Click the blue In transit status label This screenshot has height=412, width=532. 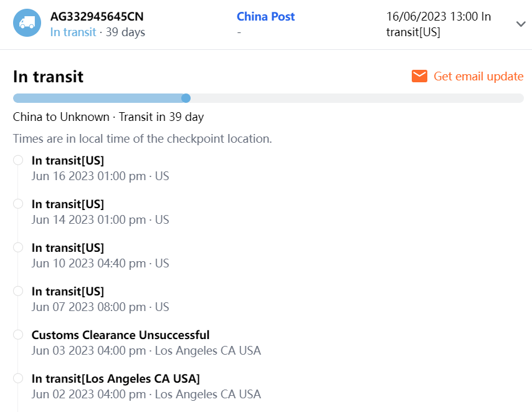pyautogui.click(x=73, y=32)
